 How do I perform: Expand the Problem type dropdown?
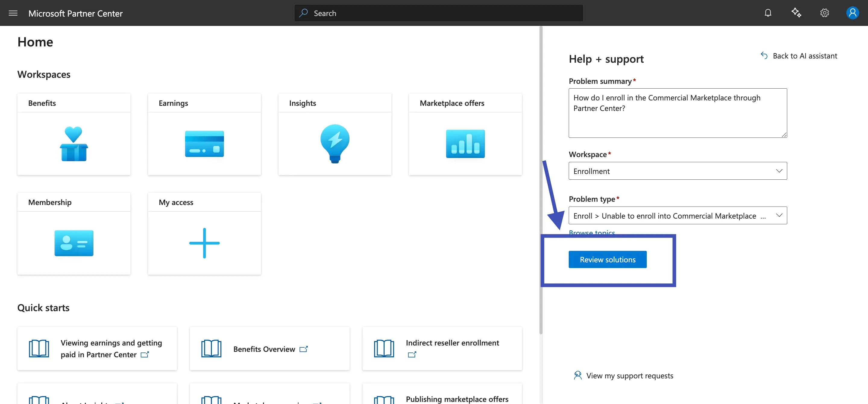(678, 215)
